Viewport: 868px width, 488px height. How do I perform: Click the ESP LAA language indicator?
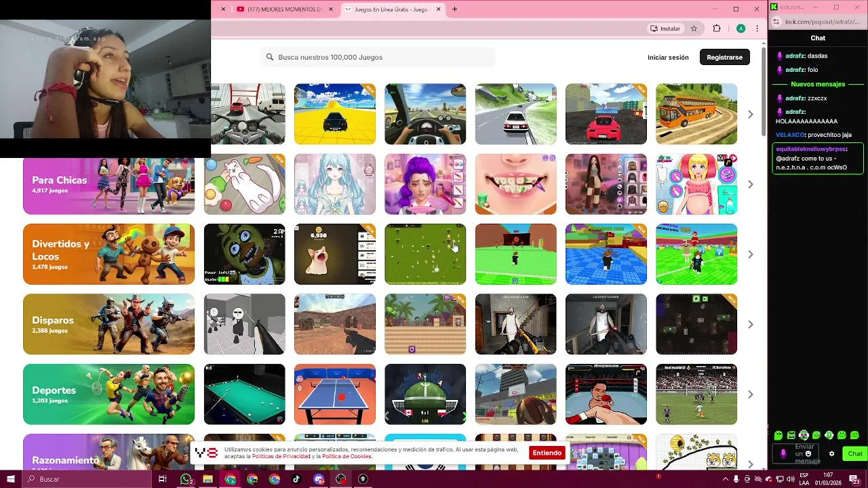804,479
